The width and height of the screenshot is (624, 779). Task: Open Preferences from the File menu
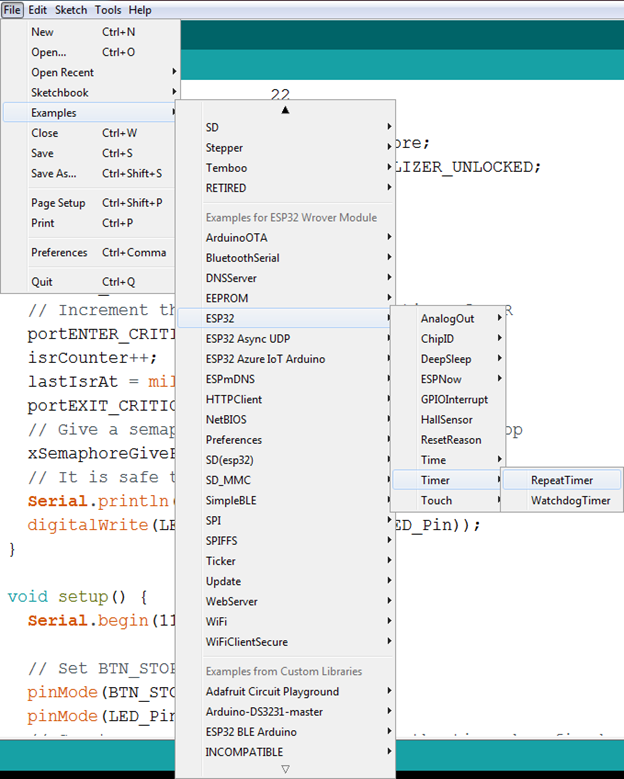point(90,253)
